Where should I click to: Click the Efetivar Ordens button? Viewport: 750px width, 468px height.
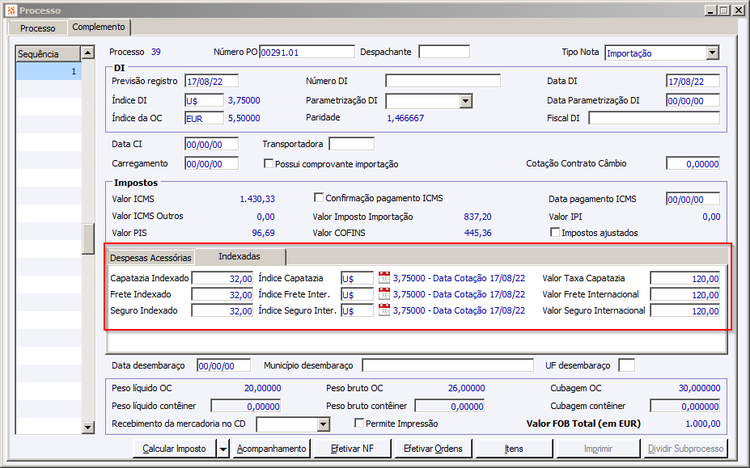(x=433, y=449)
